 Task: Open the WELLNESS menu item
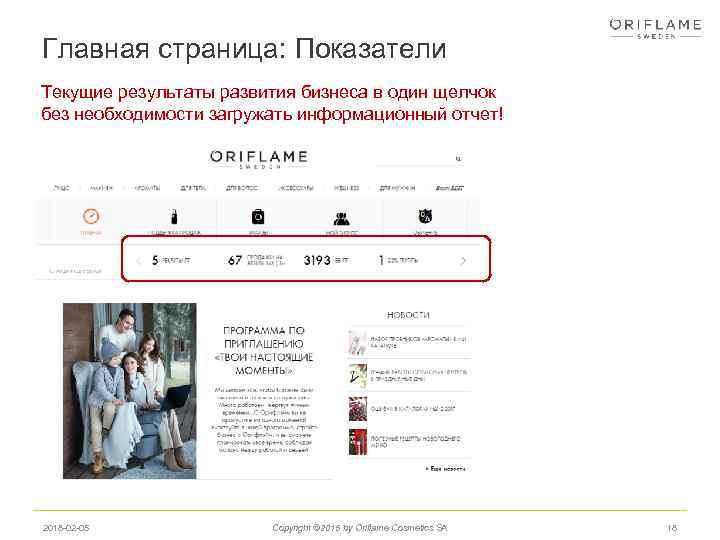coord(346,188)
